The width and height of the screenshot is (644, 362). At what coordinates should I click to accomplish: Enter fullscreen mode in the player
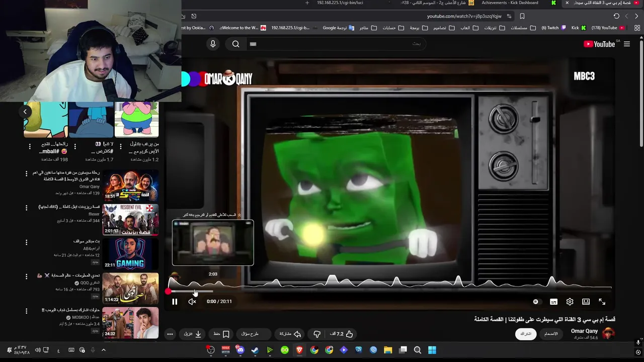pos(602,302)
